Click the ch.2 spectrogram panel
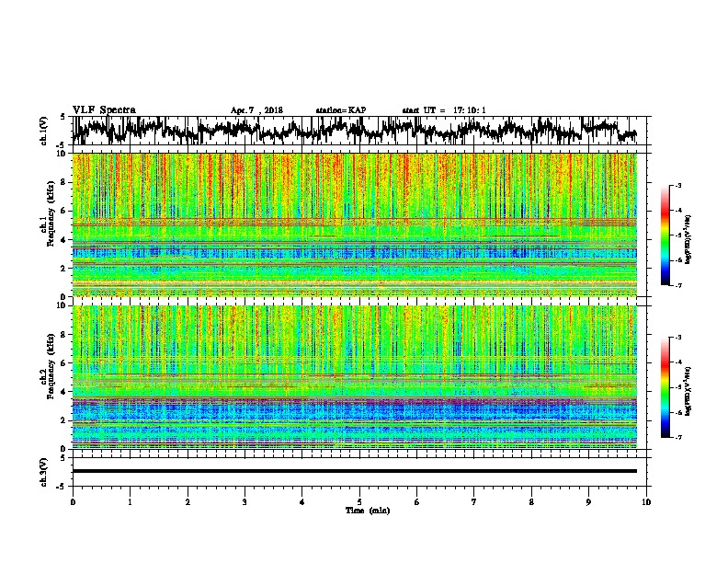 [355, 377]
